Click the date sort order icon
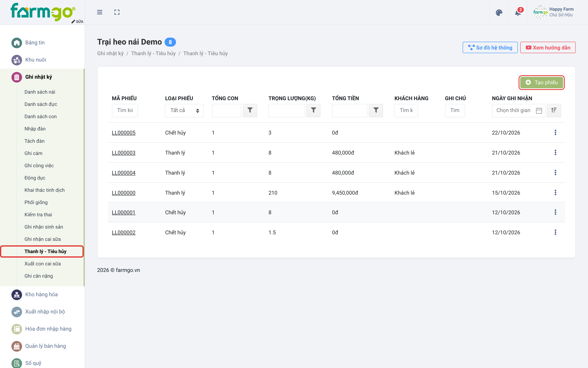The image size is (588, 368). (x=554, y=110)
